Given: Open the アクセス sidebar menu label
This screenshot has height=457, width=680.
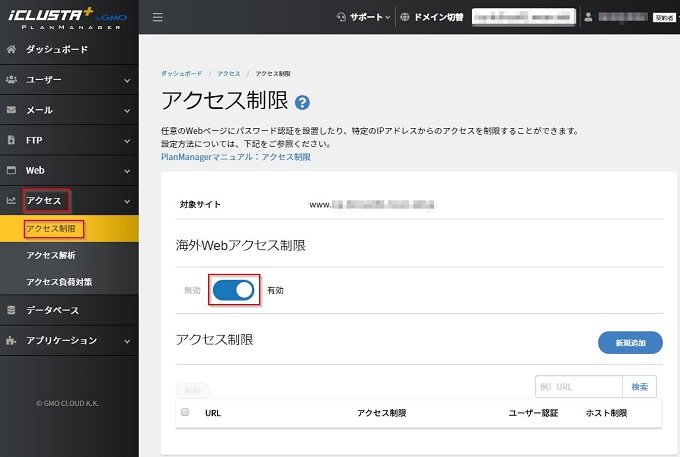Looking at the screenshot, I should pos(44,200).
